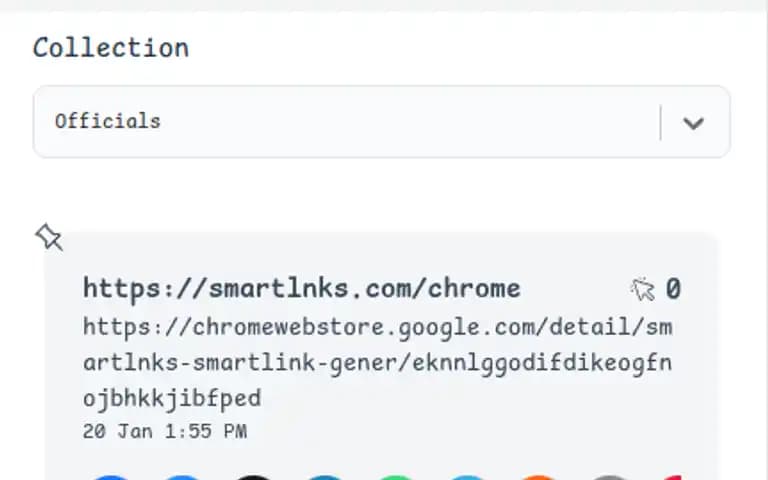Share via the black circle icon
This screenshot has width=768, height=480.
pos(253,478)
